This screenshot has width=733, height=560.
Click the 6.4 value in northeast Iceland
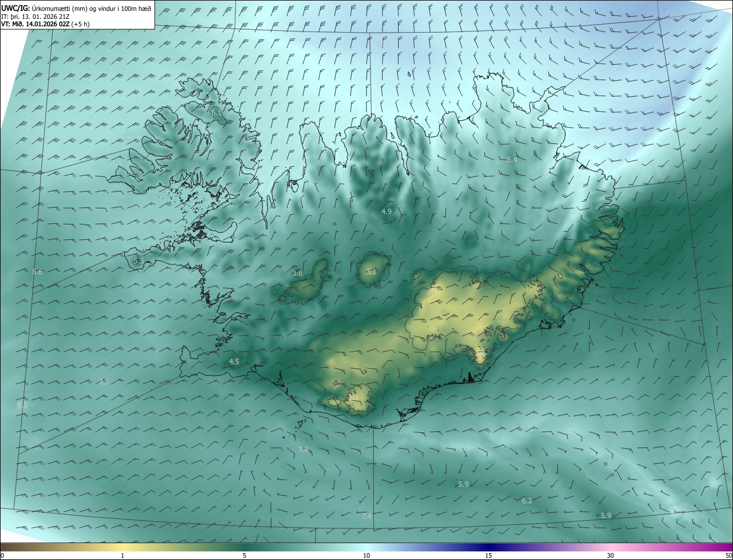coord(512,160)
